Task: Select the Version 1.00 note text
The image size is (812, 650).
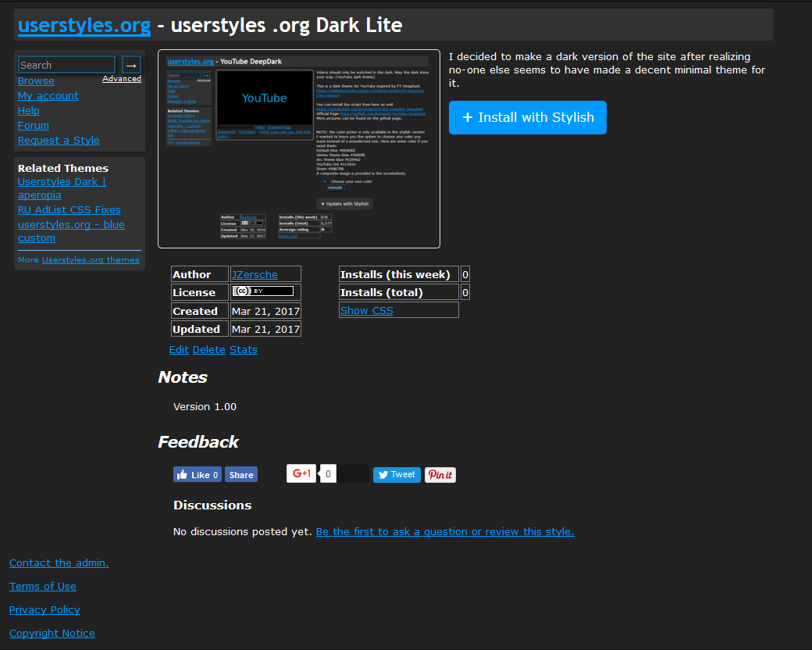Action: point(205,407)
